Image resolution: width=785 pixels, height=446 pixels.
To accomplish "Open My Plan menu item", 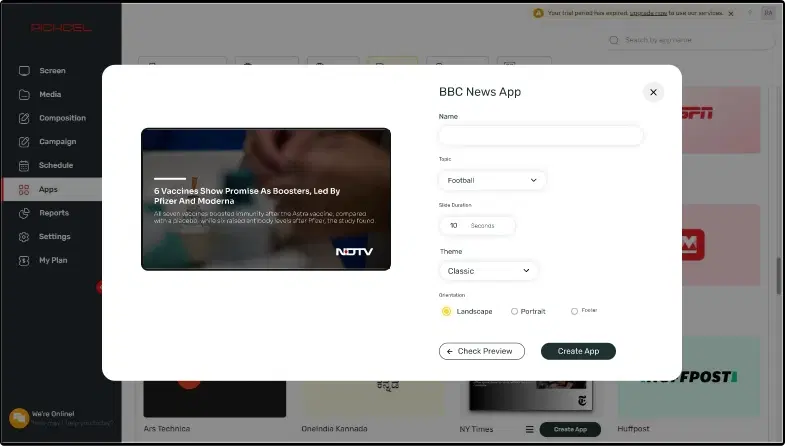I will coord(53,260).
